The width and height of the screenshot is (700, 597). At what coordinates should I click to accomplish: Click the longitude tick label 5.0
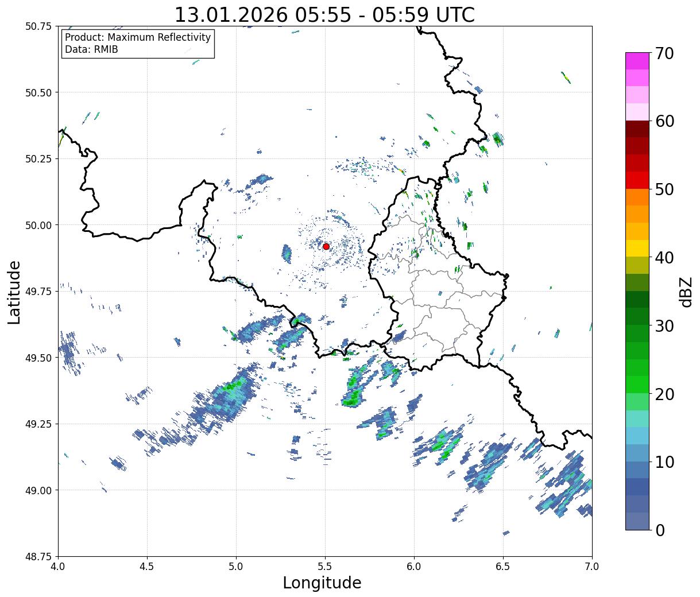point(236,566)
